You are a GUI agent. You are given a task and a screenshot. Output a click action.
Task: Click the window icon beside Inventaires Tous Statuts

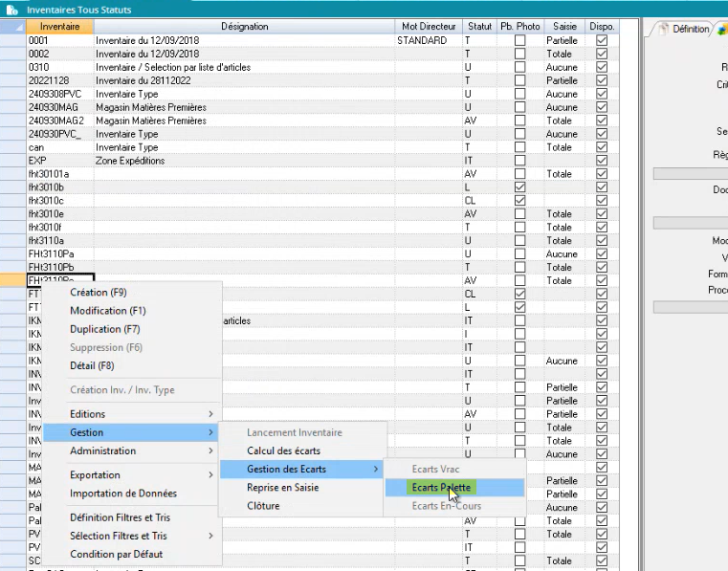[x=12, y=8]
